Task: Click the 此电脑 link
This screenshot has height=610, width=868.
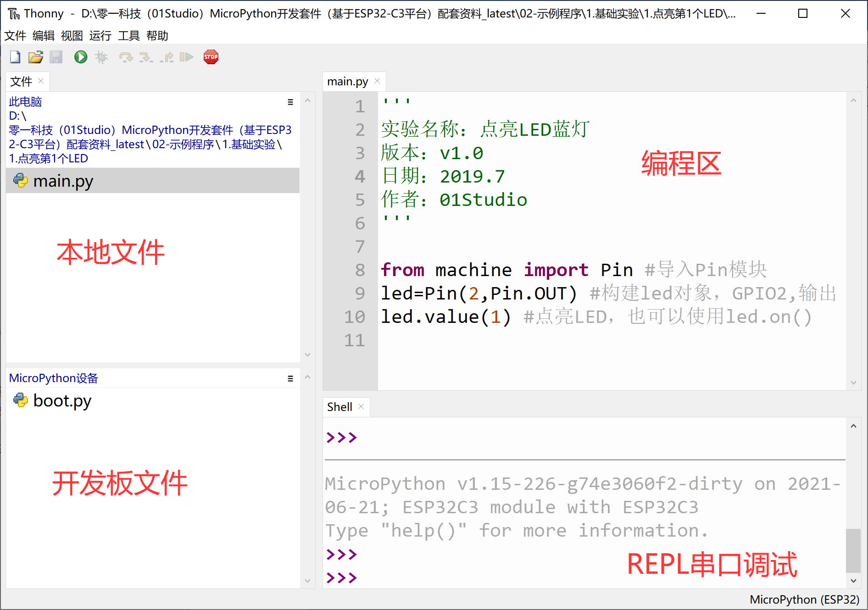Action: (25, 102)
